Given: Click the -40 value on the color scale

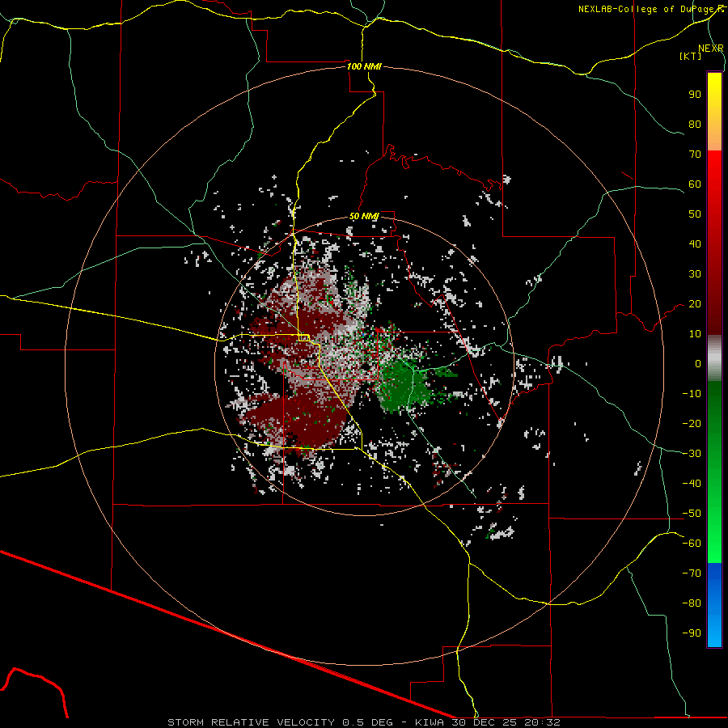Looking at the screenshot, I should (692, 484).
